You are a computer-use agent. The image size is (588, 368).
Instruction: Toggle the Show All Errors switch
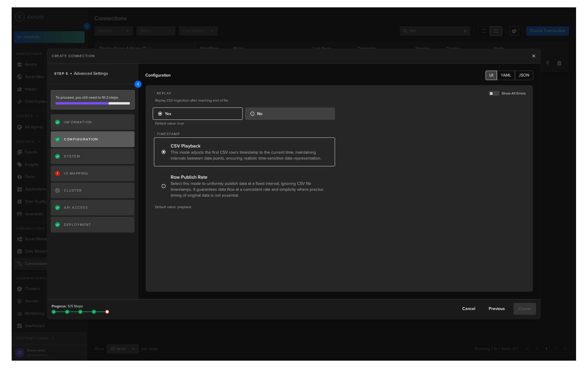tap(494, 94)
